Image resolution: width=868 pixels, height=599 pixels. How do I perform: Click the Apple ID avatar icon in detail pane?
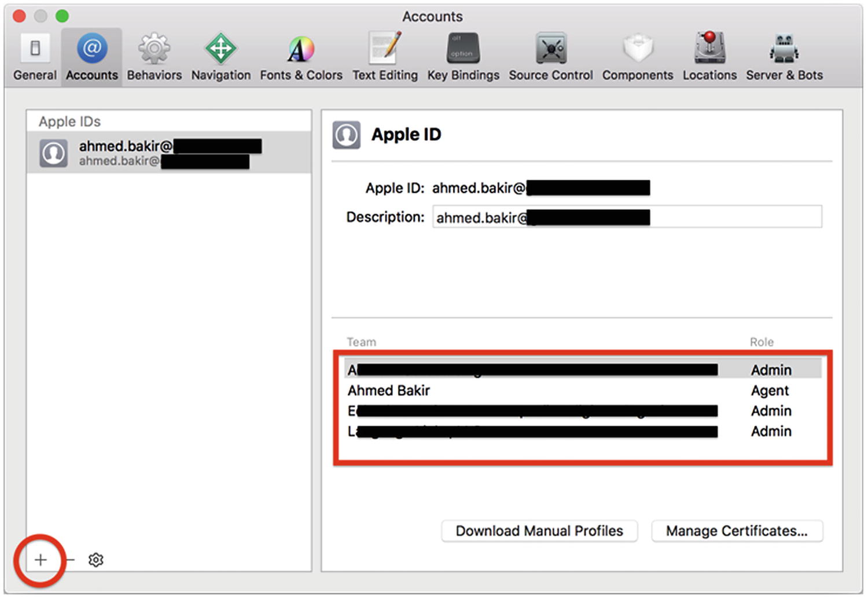click(x=347, y=135)
